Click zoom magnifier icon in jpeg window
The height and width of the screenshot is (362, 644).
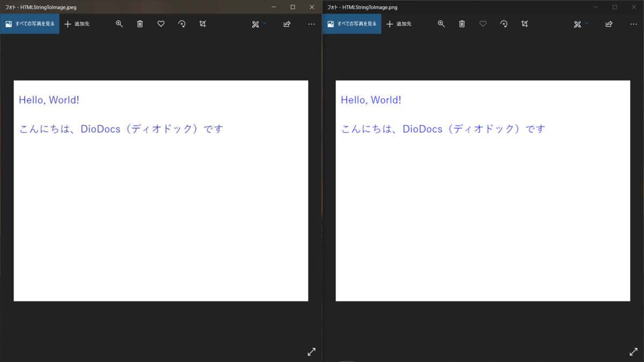(x=119, y=24)
